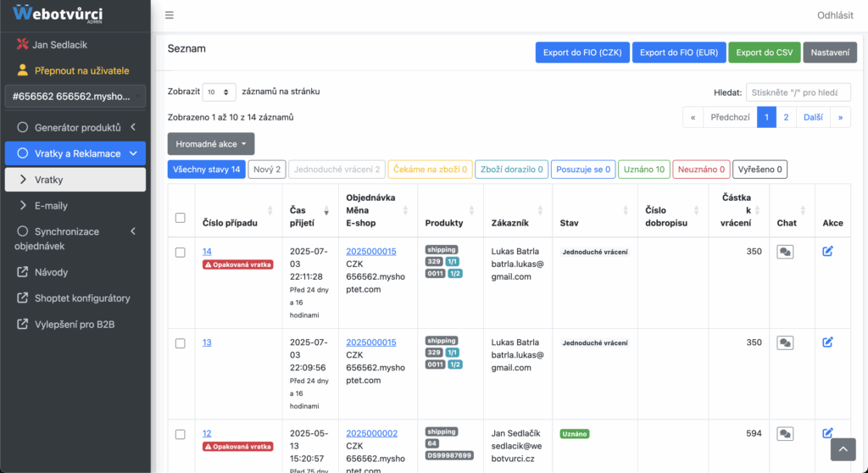Toggle the hamburger sidebar menu icon
868x473 pixels.
170,15
